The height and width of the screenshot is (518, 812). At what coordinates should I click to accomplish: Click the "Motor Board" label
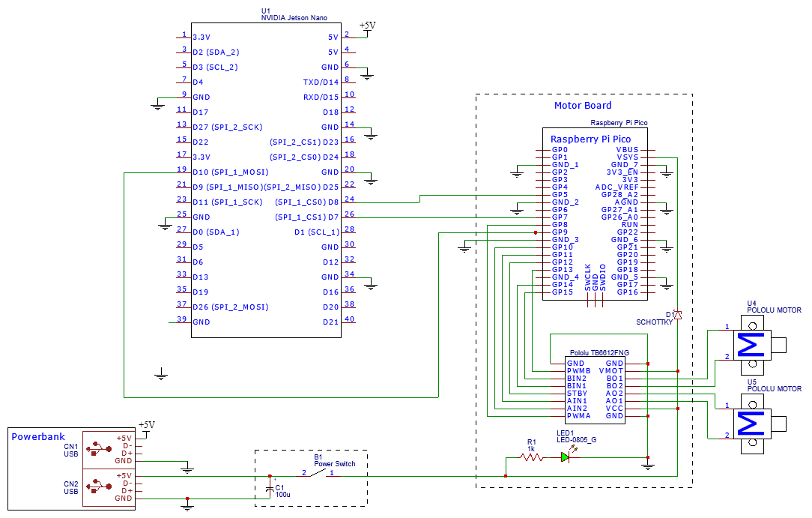pos(583,106)
